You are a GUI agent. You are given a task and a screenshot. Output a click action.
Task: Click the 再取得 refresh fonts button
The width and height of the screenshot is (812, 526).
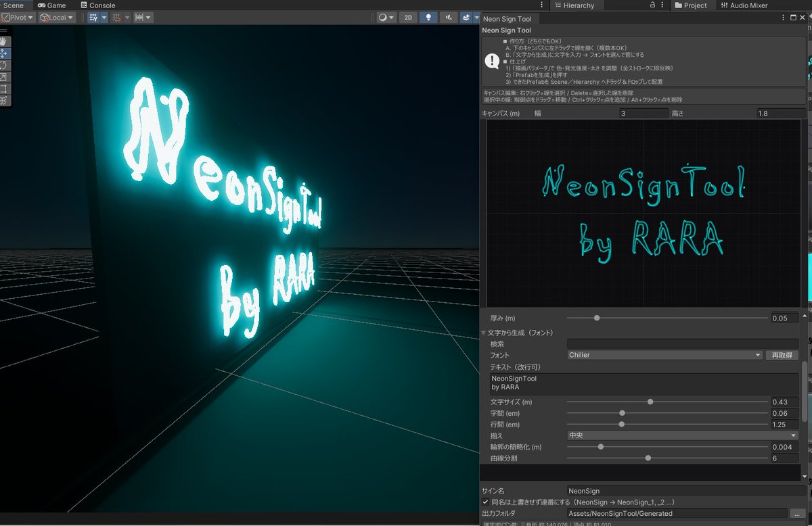point(782,355)
